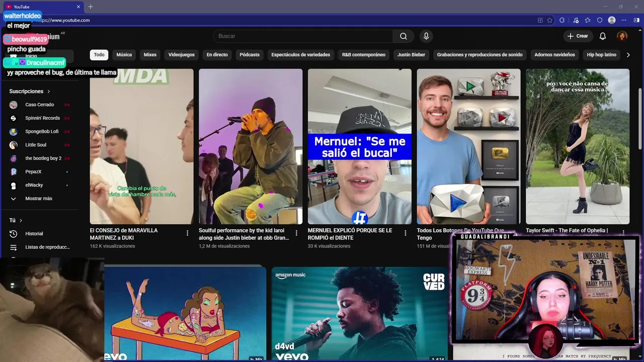Select the Hip hop latino chip
Screen dimensions: 644x362
pyautogui.click(x=602, y=55)
